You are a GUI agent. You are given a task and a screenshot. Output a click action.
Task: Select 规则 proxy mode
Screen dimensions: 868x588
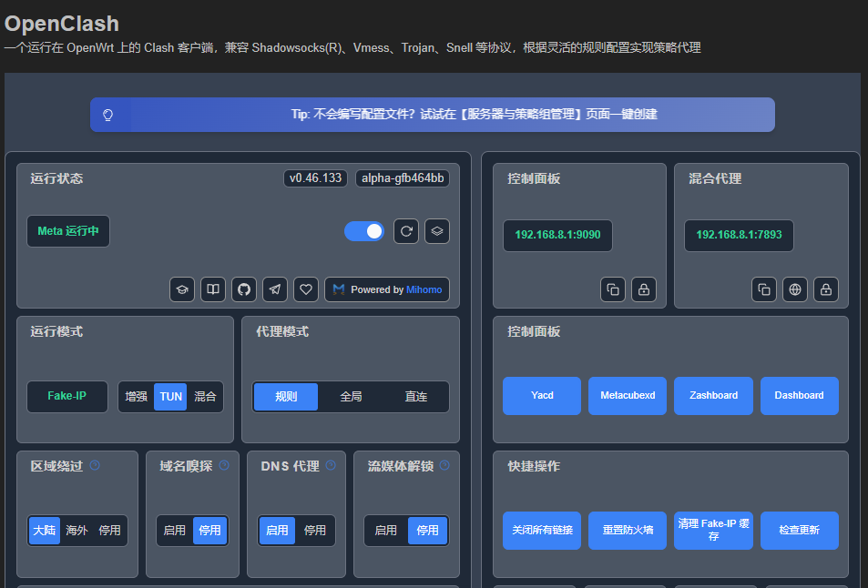point(286,397)
